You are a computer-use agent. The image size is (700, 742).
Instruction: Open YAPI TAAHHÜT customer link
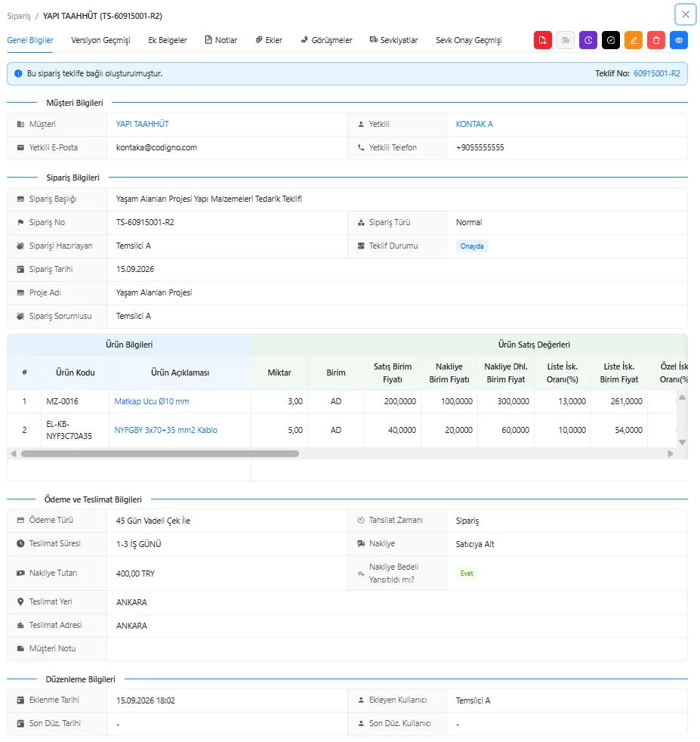pos(143,124)
